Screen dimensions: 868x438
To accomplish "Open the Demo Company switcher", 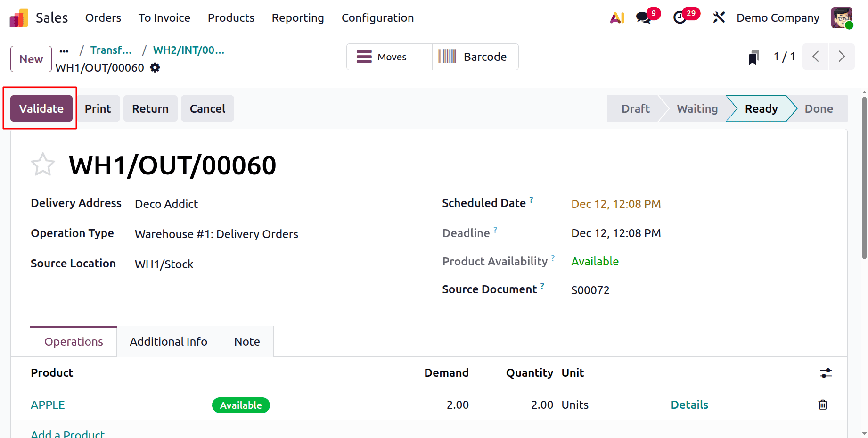I will (778, 18).
